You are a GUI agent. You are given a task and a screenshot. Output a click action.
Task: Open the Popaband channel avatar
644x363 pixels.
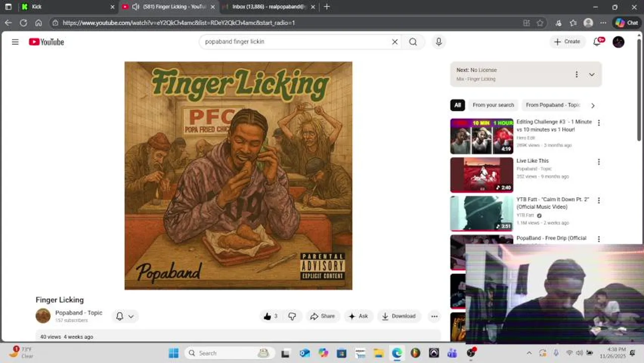[x=43, y=316]
